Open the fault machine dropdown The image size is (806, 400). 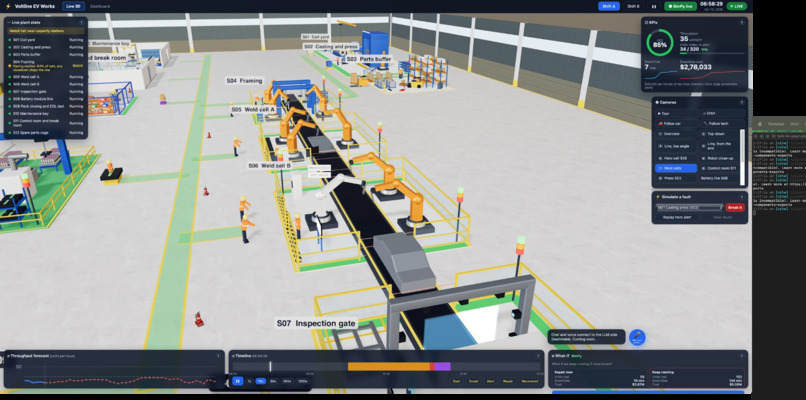pos(689,208)
